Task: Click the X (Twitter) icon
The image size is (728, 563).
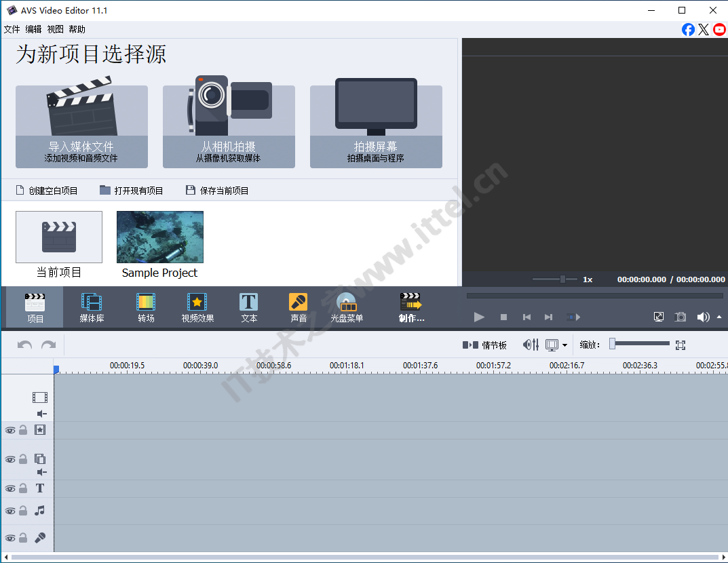Action: (704, 30)
